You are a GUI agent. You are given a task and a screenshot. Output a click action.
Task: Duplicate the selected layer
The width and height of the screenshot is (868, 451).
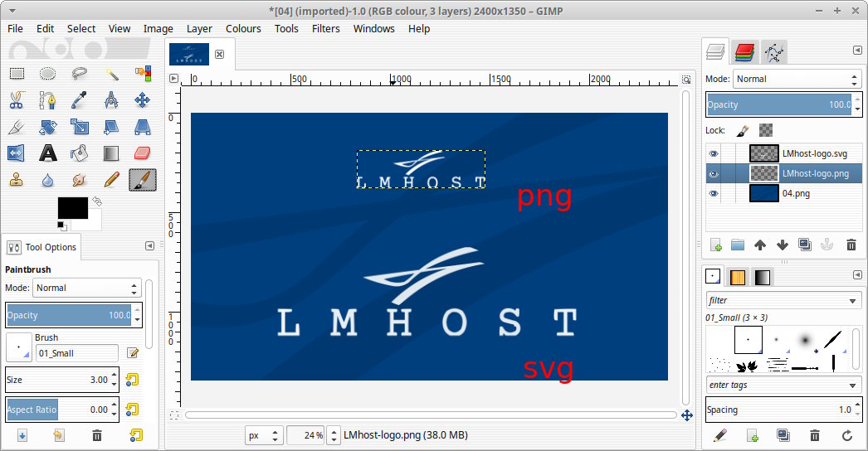[805, 245]
